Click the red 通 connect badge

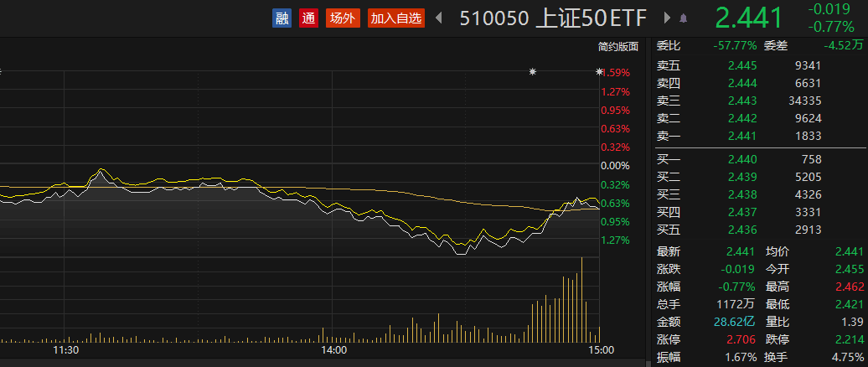308,18
